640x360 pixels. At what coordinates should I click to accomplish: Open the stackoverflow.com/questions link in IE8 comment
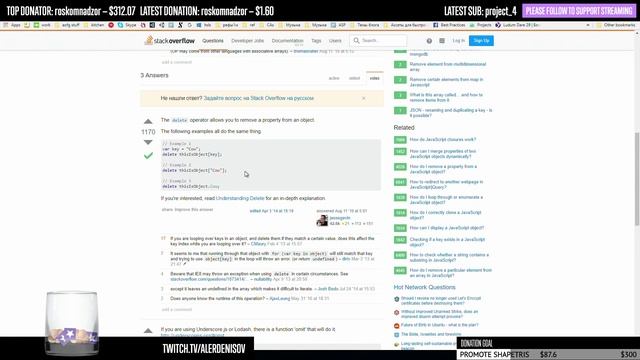(x=208, y=279)
